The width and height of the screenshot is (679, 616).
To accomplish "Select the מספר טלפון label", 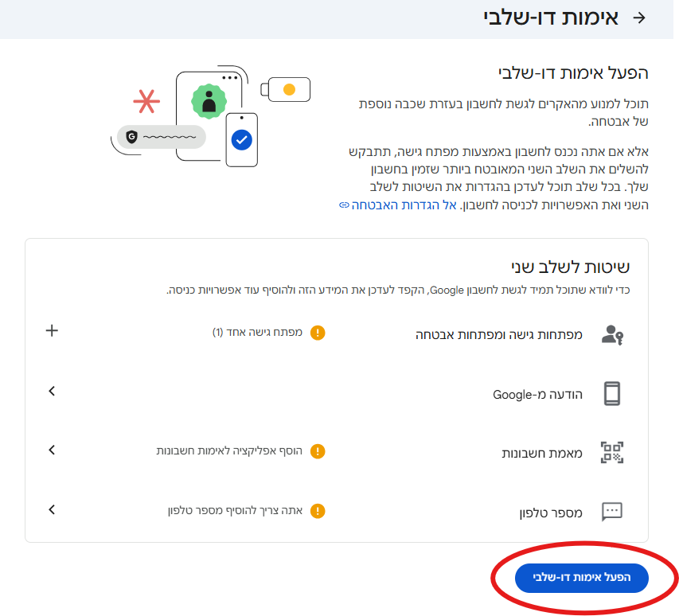I will (x=551, y=513).
